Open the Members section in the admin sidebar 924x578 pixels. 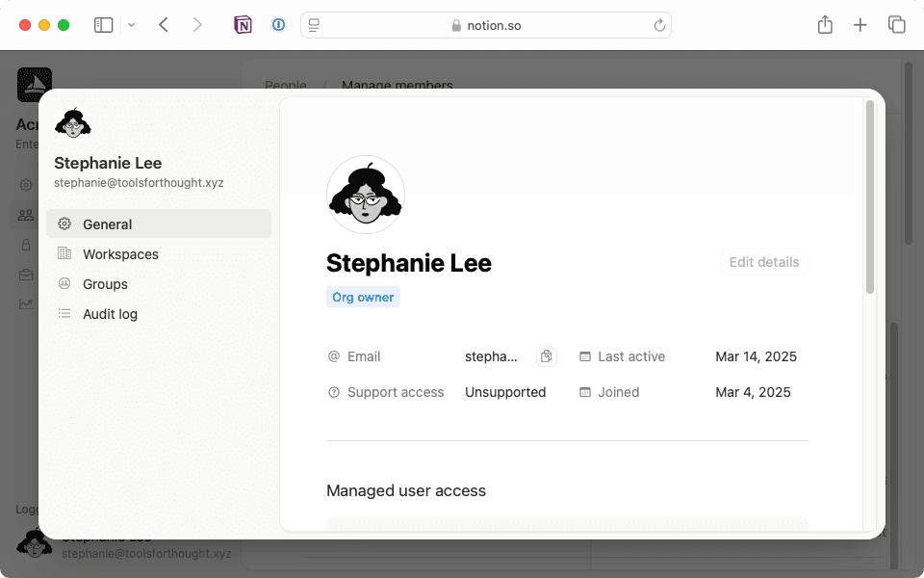point(26,215)
